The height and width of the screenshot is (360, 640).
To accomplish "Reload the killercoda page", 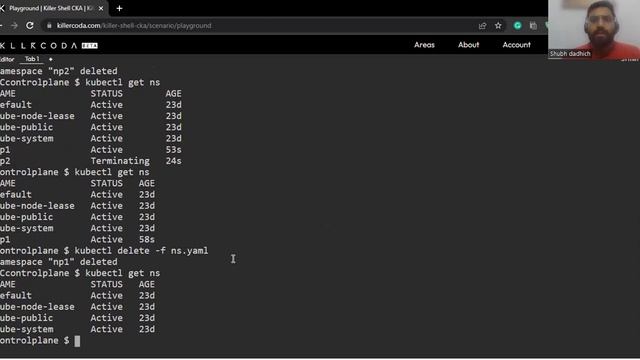I will click(x=30, y=25).
